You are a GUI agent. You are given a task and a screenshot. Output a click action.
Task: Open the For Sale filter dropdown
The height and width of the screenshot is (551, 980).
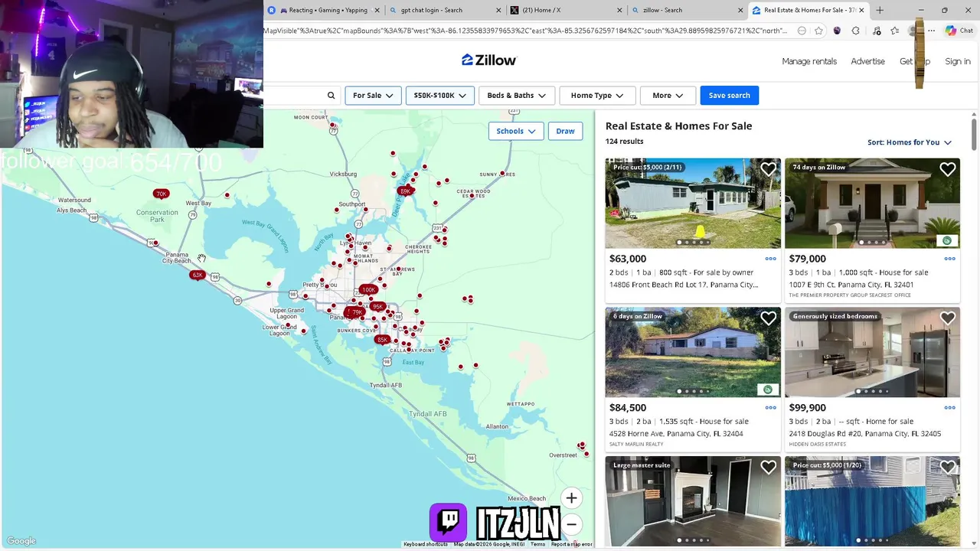click(373, 96)
